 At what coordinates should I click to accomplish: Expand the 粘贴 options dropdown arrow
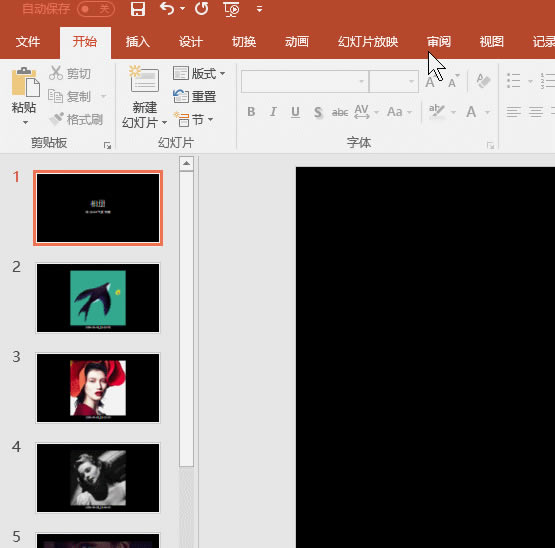tap(25, 122)
